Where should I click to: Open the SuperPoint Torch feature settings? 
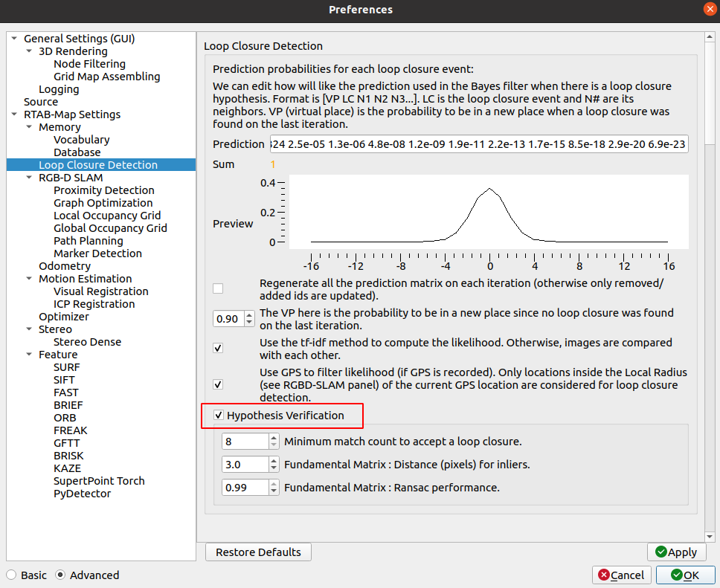click(x=99, y=481)
